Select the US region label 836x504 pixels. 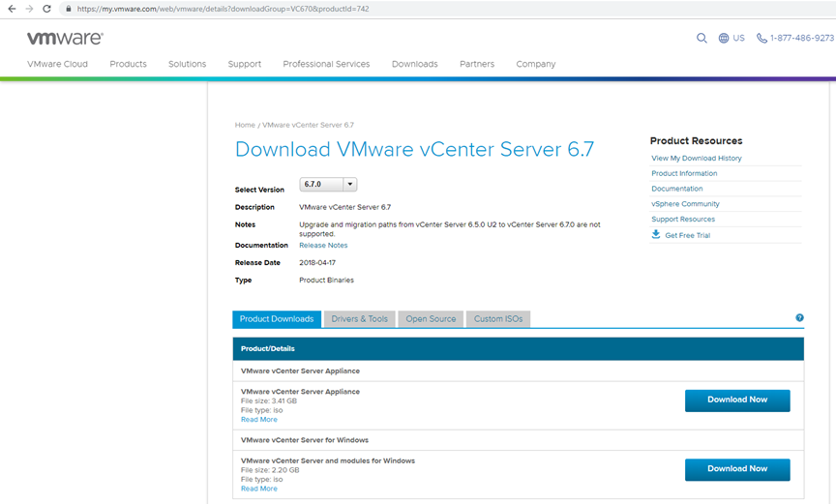[738, 38]
